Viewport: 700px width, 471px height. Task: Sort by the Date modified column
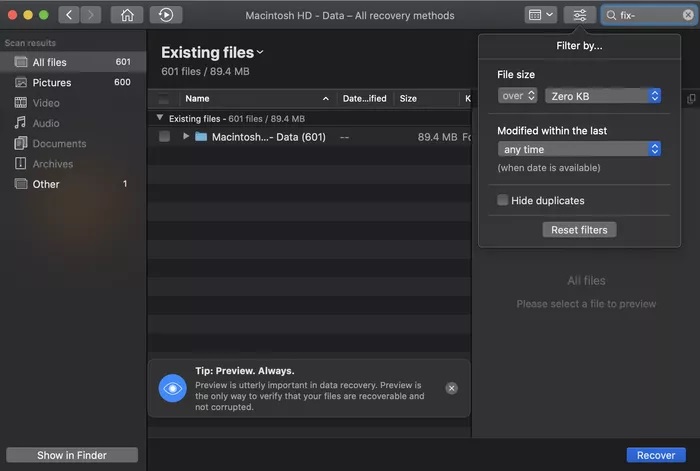[x=364, y=98]
